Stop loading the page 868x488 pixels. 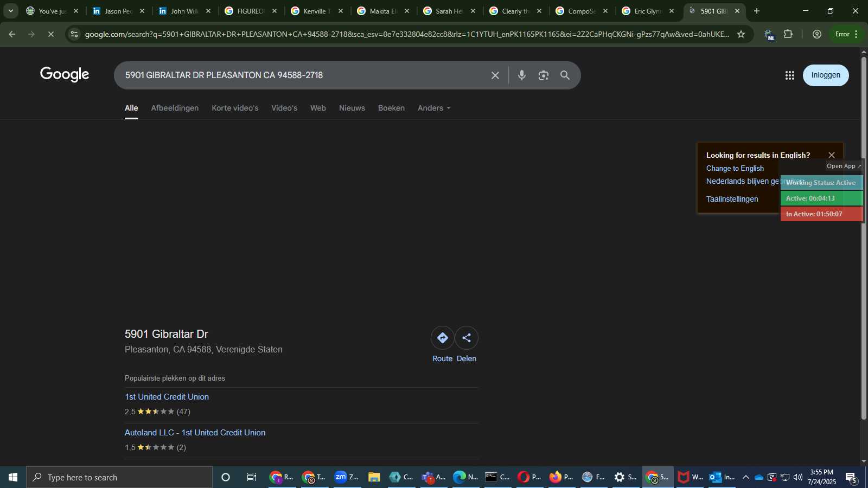[x=50, y=34]
